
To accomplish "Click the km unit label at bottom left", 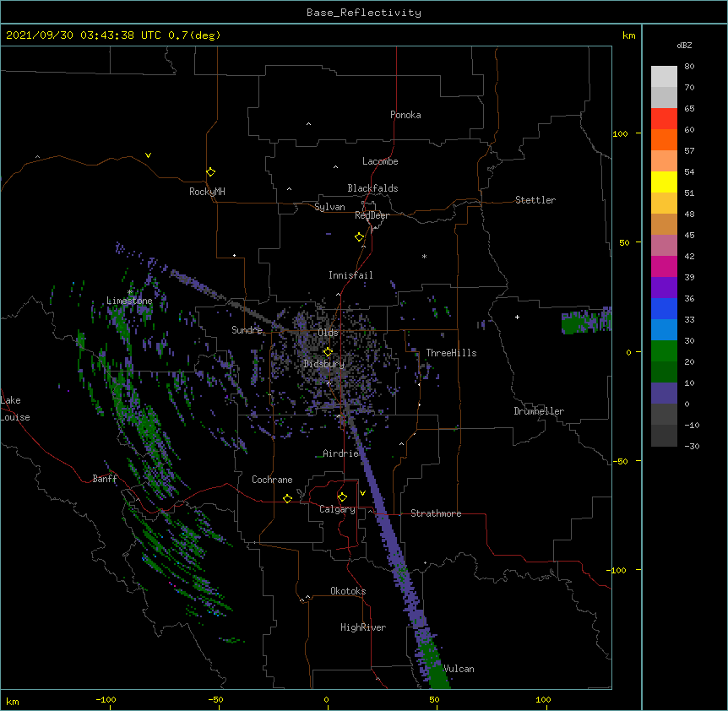I will (x=13, y=701).
